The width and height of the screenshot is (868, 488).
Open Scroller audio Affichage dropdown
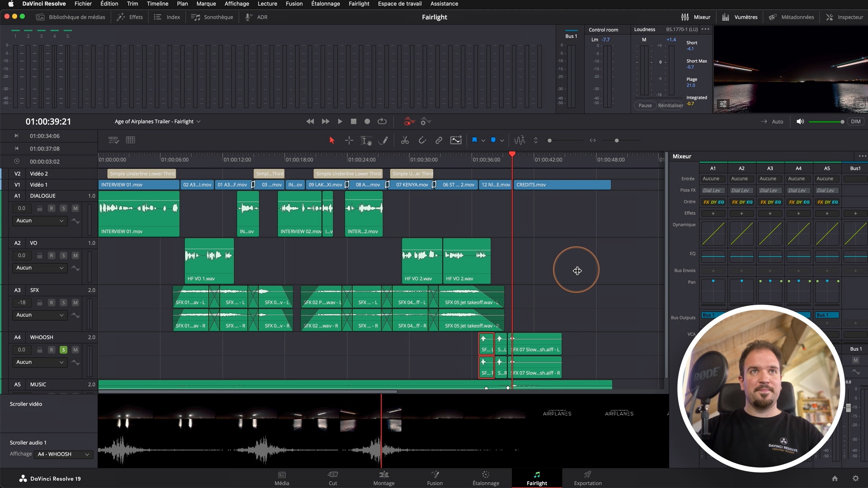[63, 454]
